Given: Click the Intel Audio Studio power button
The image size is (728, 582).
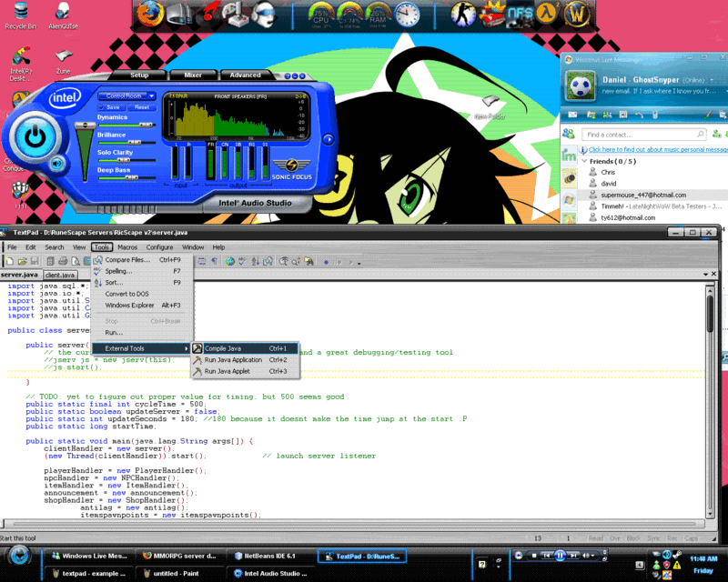Looking at the screenshot, I should click(x=35, y=135).
